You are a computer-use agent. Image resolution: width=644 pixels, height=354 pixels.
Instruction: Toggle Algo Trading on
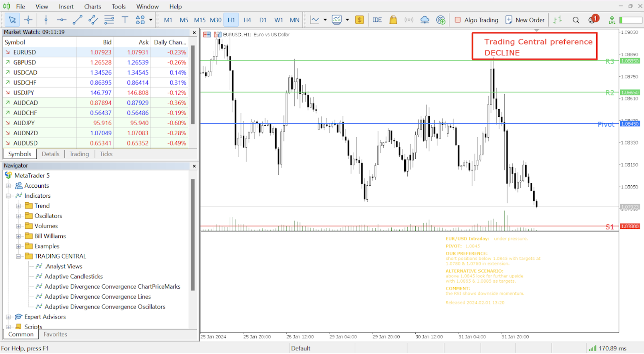(476, 20)
